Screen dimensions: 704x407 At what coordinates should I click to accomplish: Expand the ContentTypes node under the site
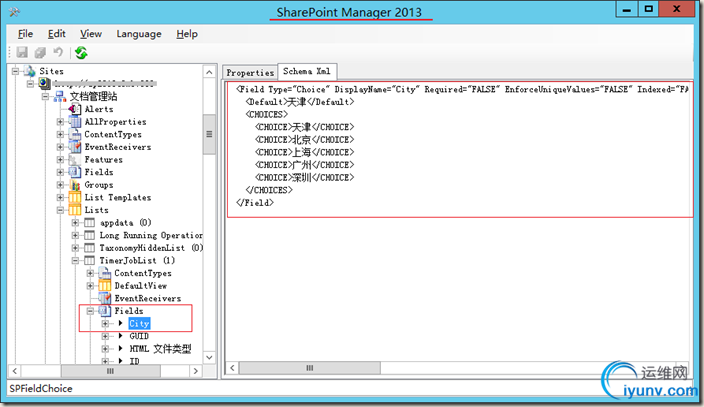[61, 134]
